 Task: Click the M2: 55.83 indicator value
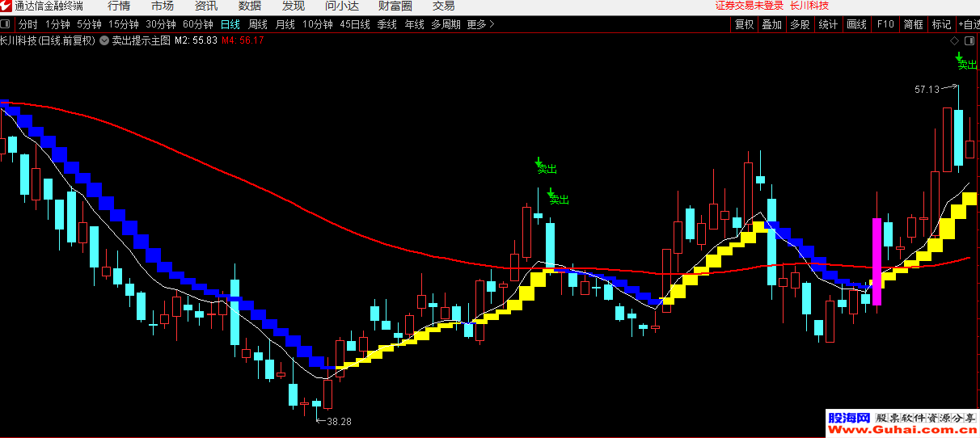tap(196, 40)
